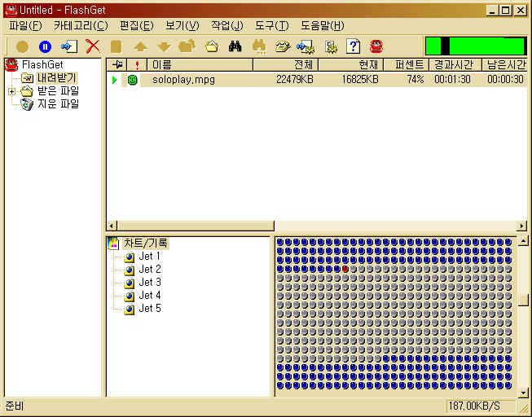
Task: Click the green play status arrow of soloplay.mpg
Action: pos(114,80)
